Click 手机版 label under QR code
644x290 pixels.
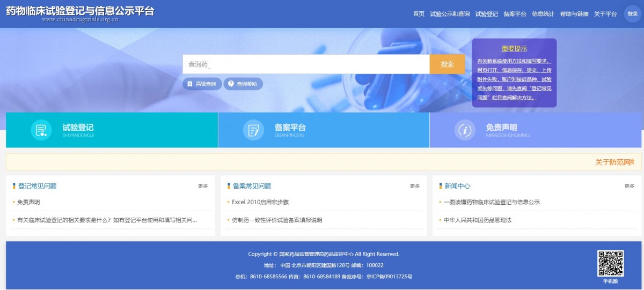[611, 281]
